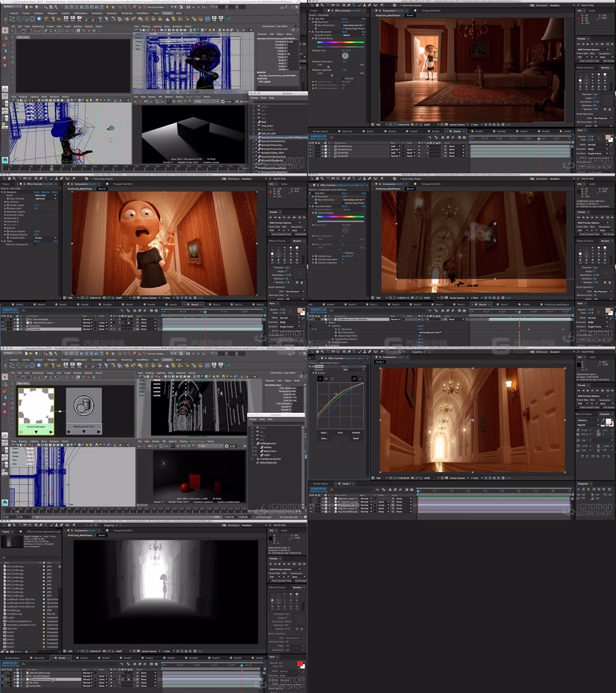Viewport: 616px width, 693px height.
Task: Click the pencil draw-curve icon in the Curves effect
Action: point(361,379)
